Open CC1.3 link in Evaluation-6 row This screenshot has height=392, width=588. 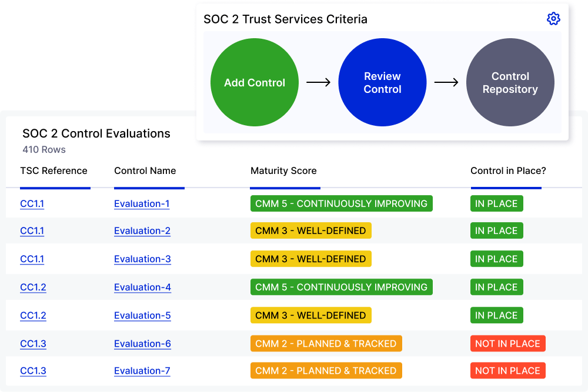point(33,344)
